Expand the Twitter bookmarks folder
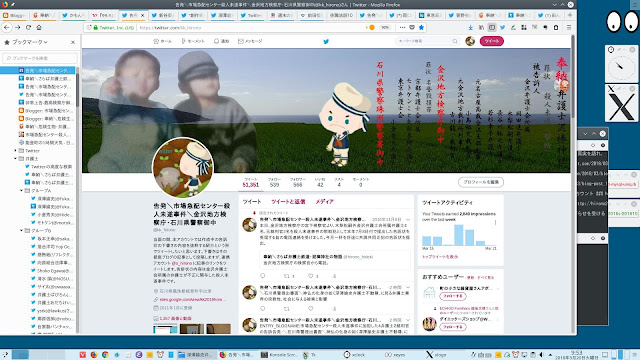640x360 pixels. (16, 151)
